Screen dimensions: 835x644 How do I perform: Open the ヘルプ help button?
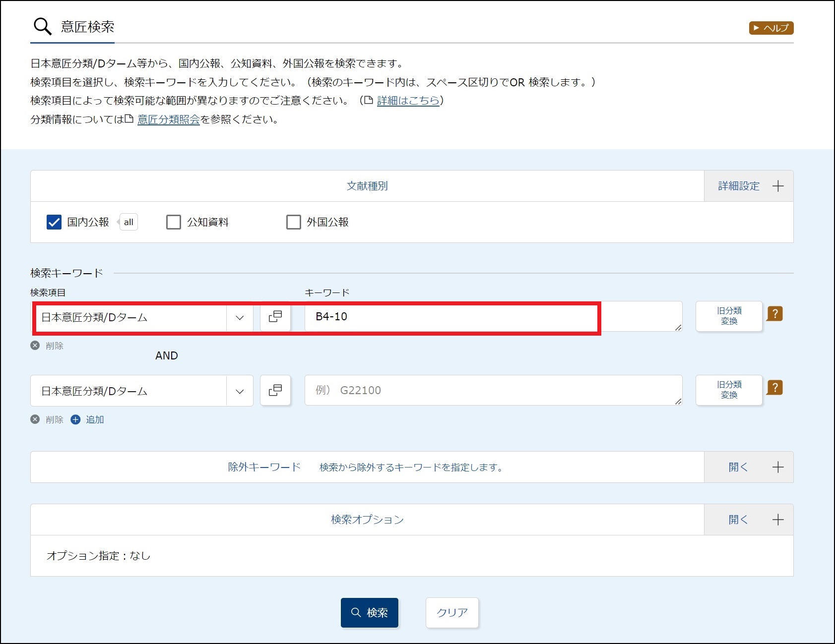(x=771, y=28)
